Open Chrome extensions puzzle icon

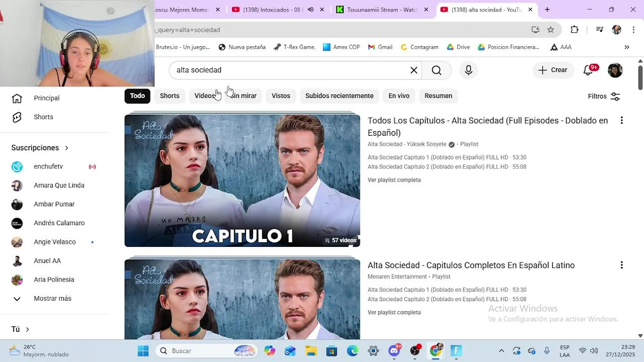(x=575, y=30)
